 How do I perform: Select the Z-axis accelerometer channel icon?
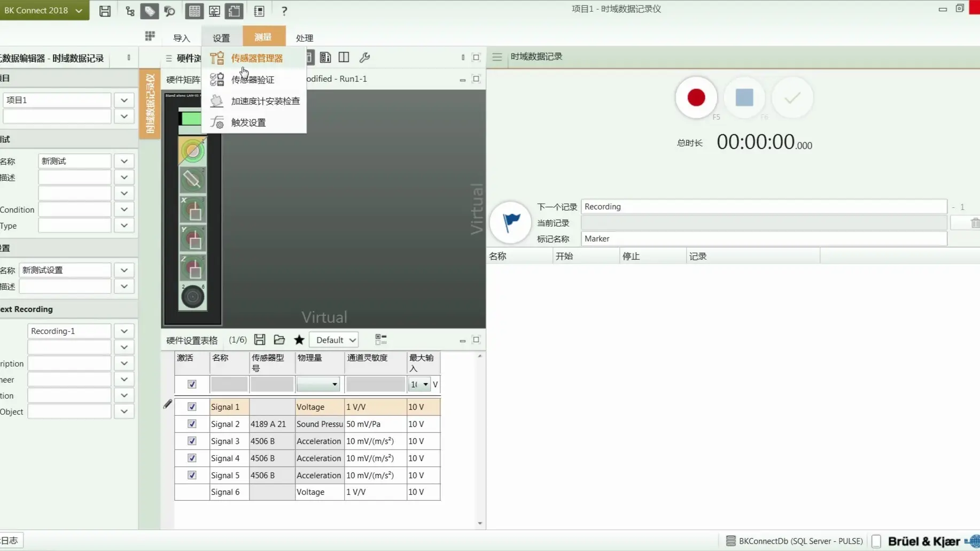192,268
